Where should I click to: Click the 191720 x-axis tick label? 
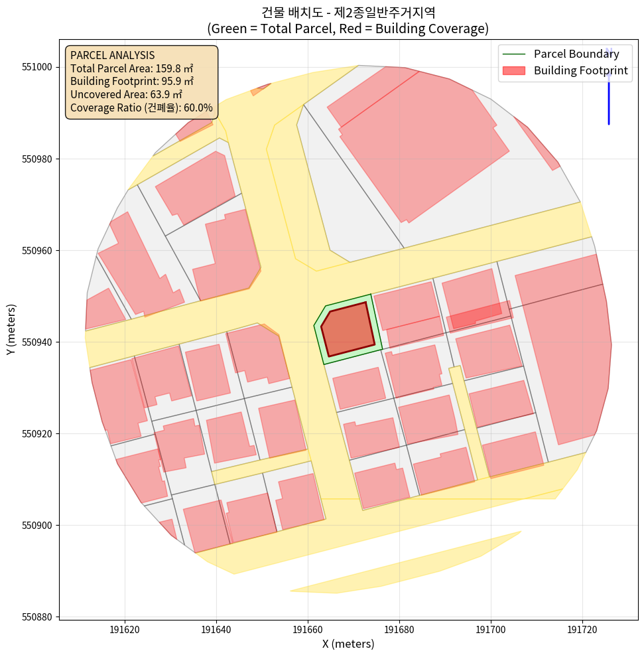[582, 628]
